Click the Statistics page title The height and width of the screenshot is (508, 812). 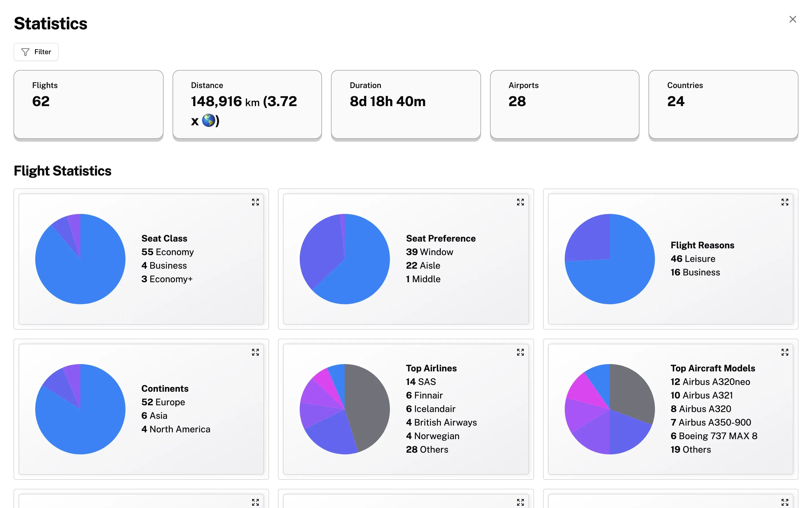point(50,23)
